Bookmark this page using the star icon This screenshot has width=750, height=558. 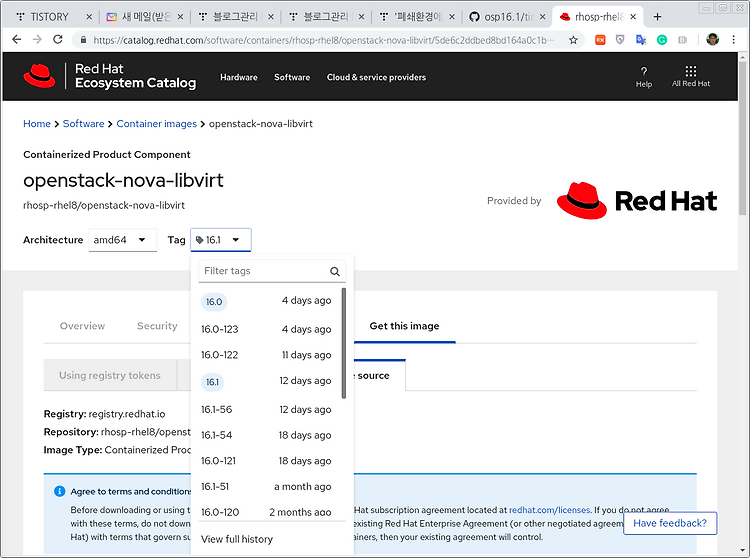pyautogui.click(x=573, y=40)
